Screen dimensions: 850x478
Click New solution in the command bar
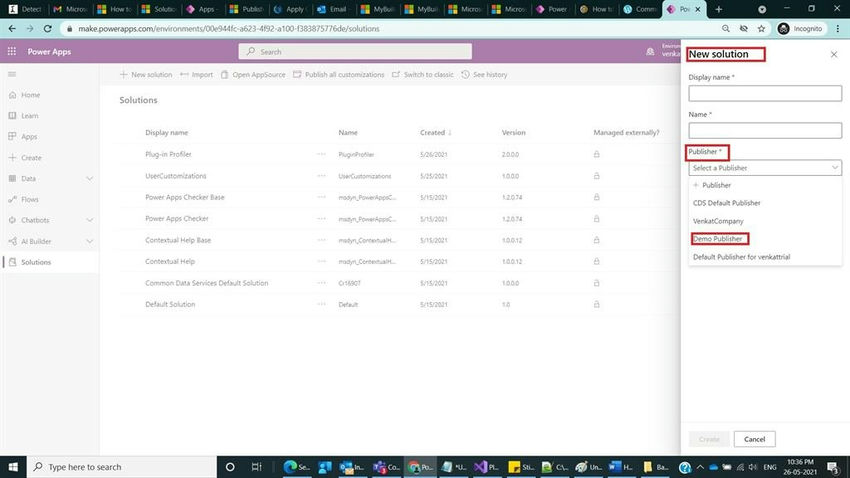pos(146,75)
